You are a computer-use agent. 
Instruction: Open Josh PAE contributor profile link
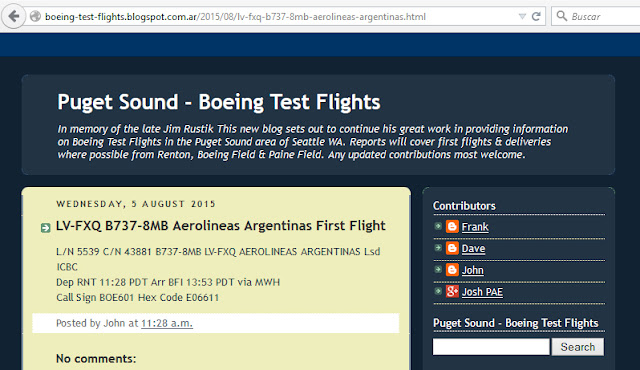click(482, 292)
